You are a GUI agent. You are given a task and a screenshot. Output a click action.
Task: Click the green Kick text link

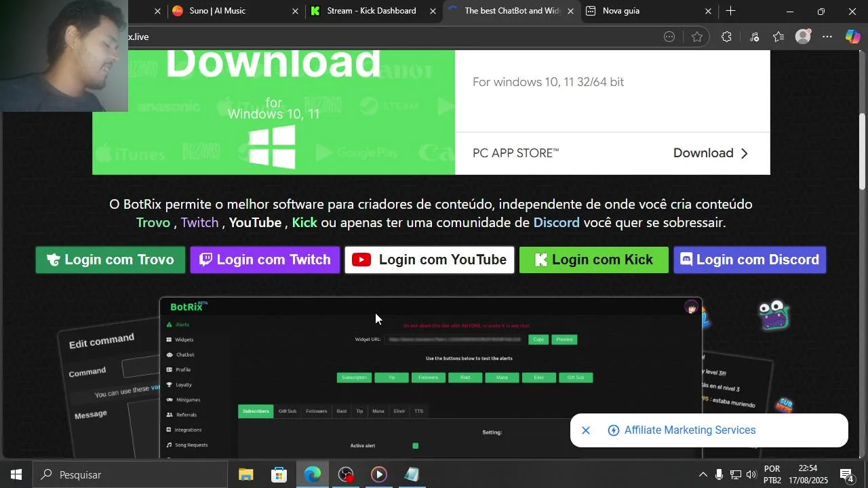[x=304, y=222]
